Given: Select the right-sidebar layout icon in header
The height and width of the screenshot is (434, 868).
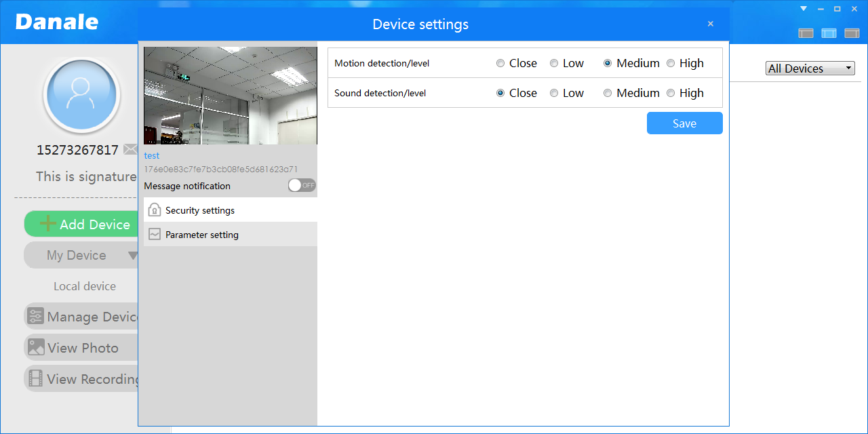Looking at the screenshot, I should coord(852,33).
